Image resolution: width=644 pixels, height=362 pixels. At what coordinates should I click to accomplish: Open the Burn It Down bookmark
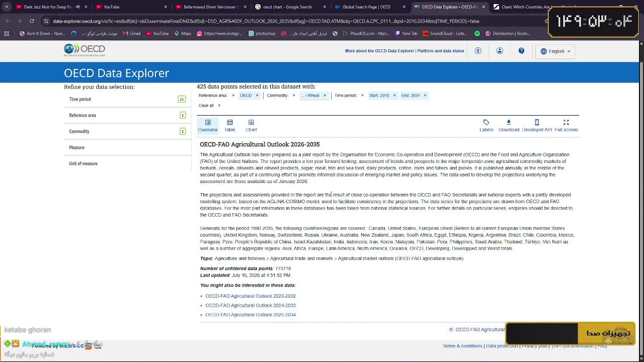click(43, 34)
